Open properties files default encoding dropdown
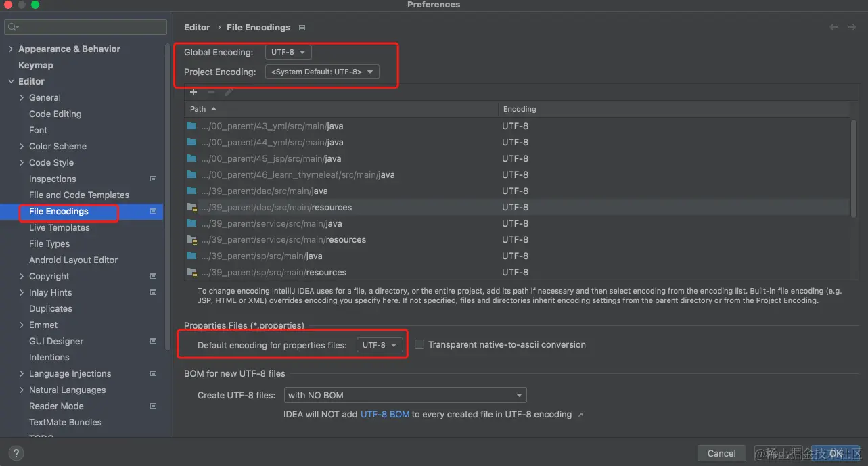Screen dimensions: 868x466 pos(380,345)
